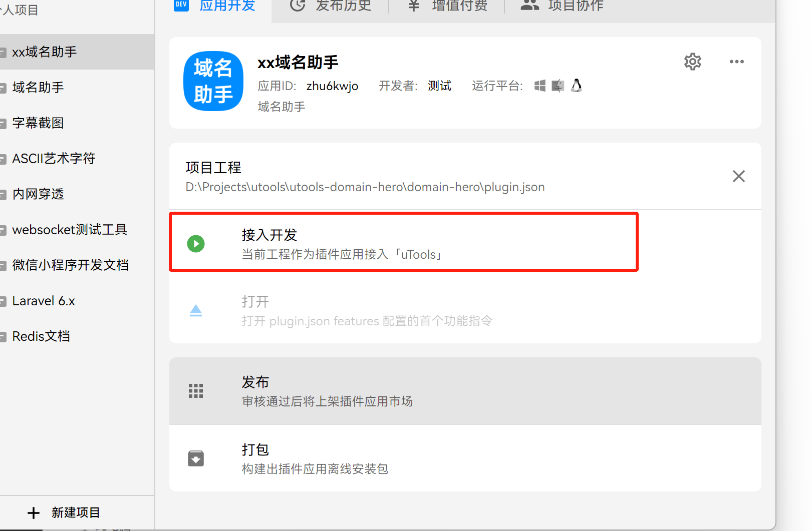Click 发布 to submit the plugin
812x531 pixels.
[255, 382]
